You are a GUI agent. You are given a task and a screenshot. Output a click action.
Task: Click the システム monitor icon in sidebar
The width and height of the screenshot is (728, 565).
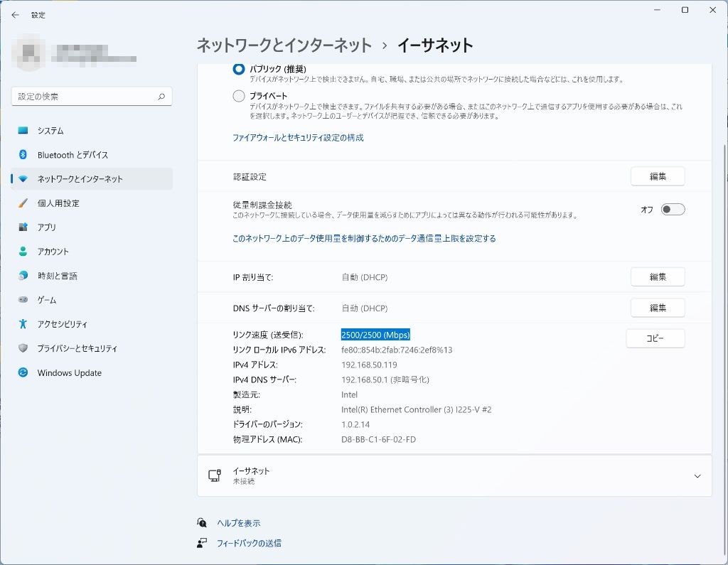pos(23,131)
